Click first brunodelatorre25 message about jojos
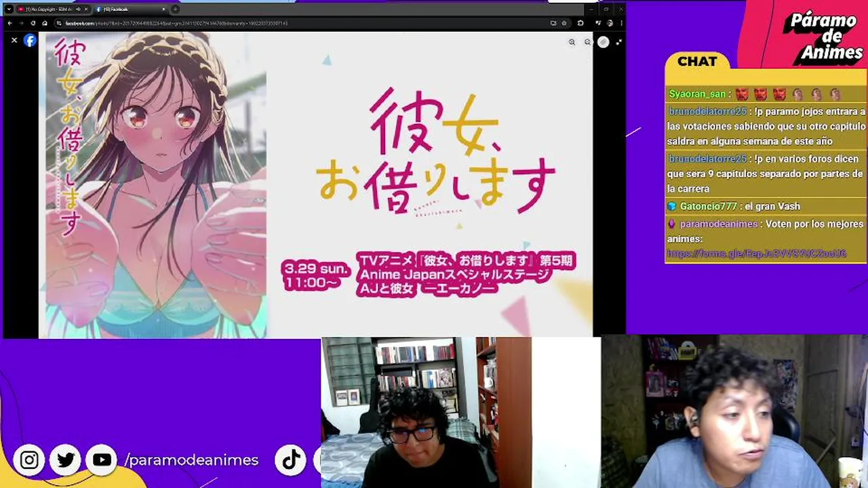 (766, 126)
